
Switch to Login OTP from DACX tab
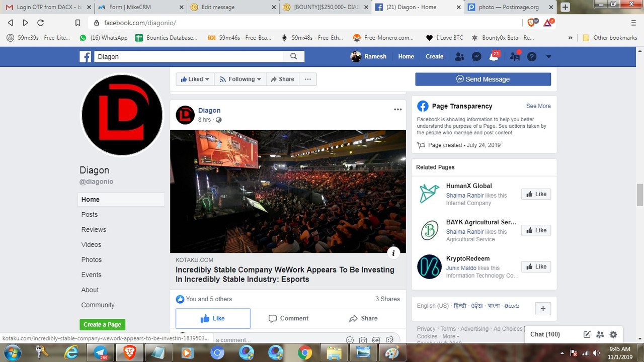(48, 7)
